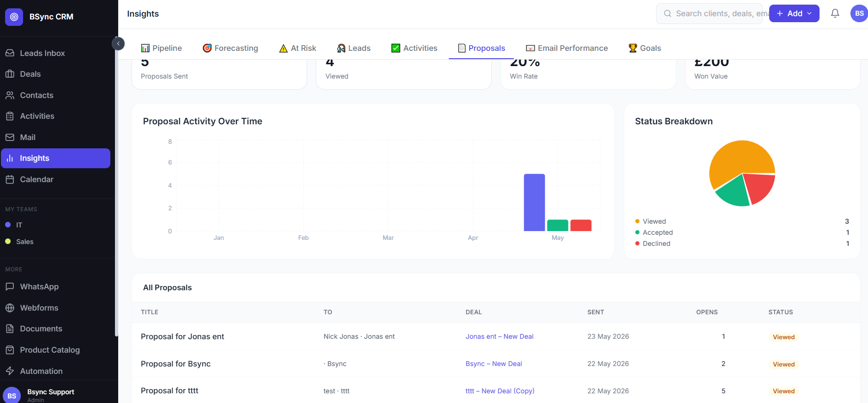Click the notifications bell icon
868x403 pixels.
(x=835, y=13)
